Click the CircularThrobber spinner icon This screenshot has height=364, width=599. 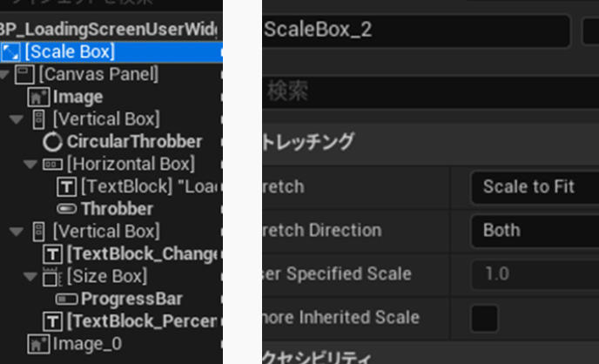[x=52, y=142]
